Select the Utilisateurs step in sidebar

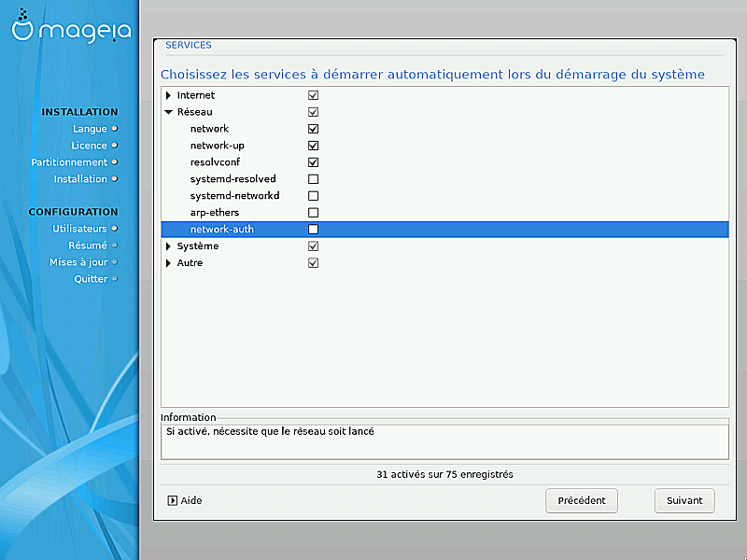coord(79,229)
